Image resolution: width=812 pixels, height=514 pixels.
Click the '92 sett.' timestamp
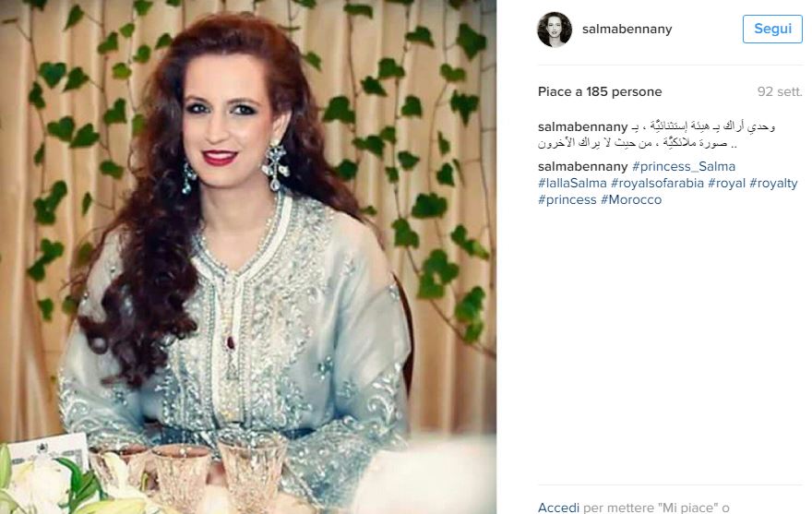click(x=780, y=91)
